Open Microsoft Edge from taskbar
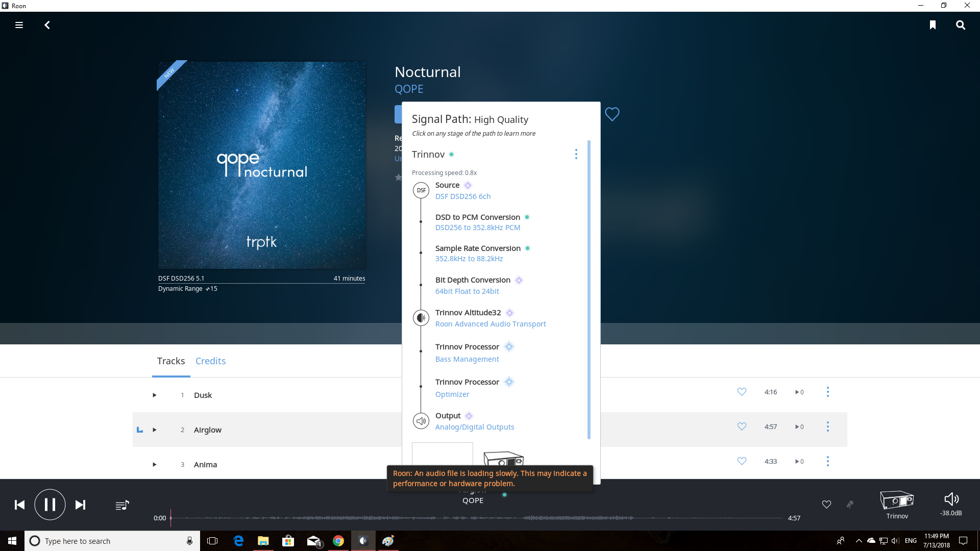This screenshot has height=551, width=980. click(238, 541)
